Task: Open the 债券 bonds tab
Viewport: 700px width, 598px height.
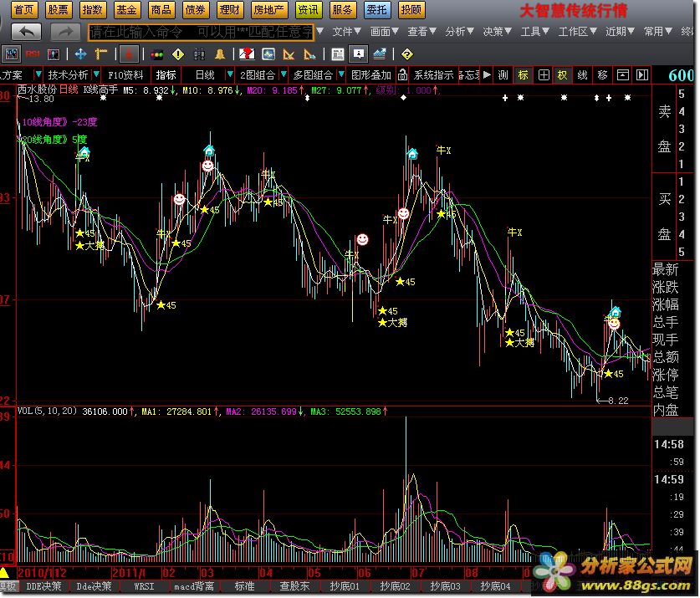Action: 195,9
